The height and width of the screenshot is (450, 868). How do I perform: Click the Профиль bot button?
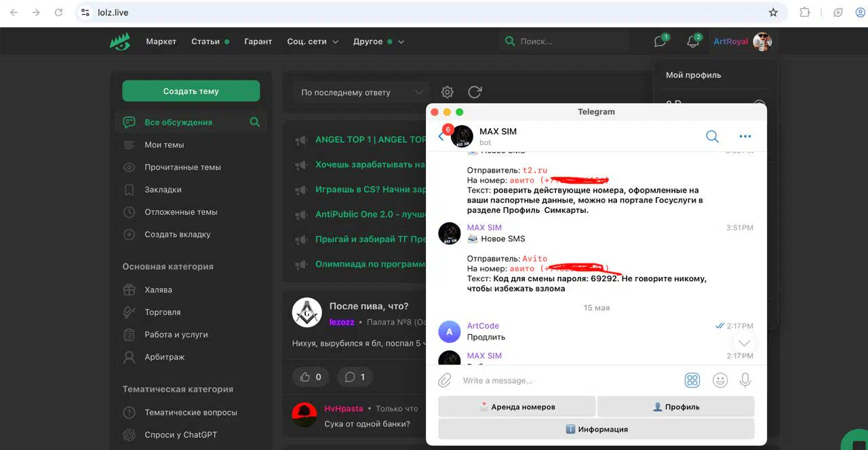pos(675,407)
